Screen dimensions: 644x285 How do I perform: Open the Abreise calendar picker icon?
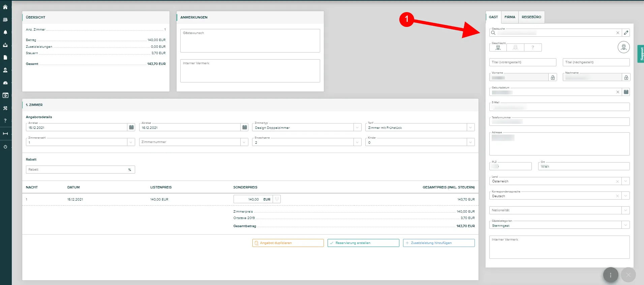click(x=245, y=127)
